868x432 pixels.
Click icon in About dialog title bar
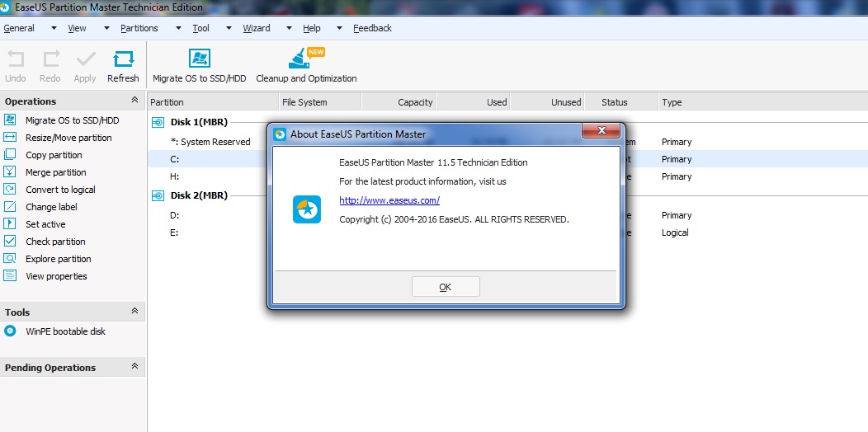(280, 134)
